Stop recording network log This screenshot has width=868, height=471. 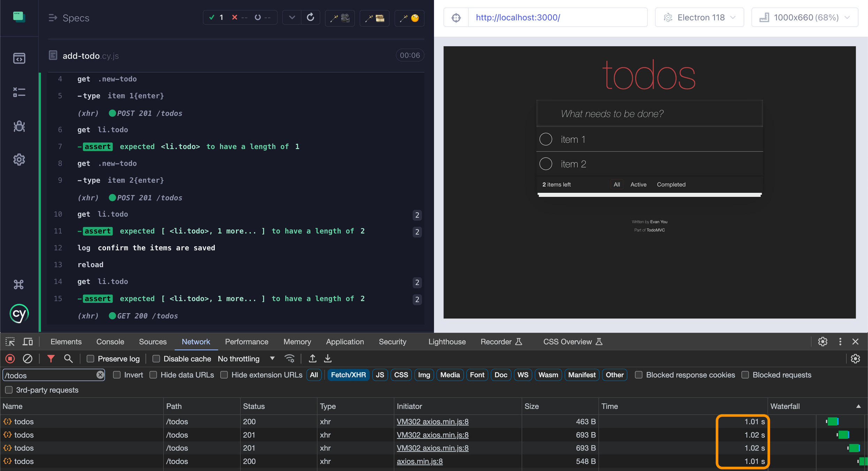tap(10, 359)
